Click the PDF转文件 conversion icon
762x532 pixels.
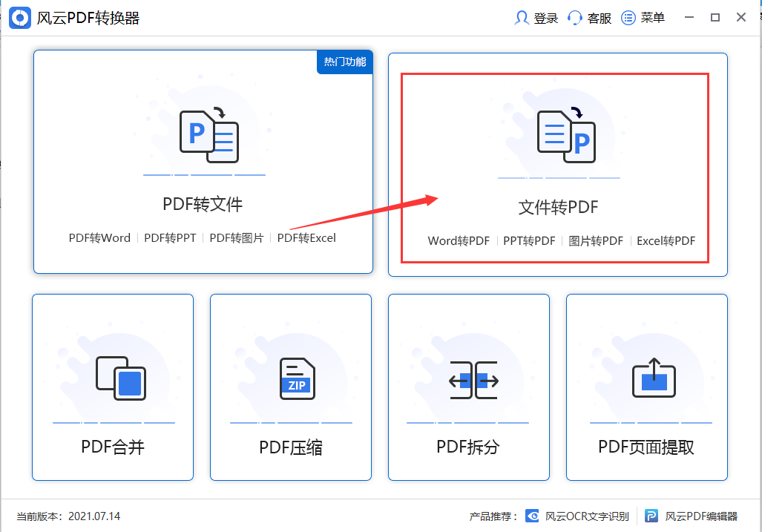209,136
